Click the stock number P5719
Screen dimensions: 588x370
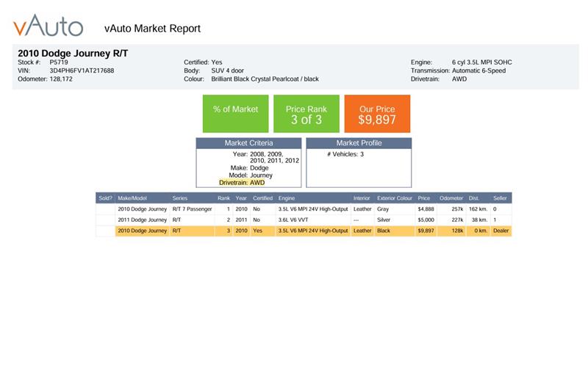[x=59, y=62]
